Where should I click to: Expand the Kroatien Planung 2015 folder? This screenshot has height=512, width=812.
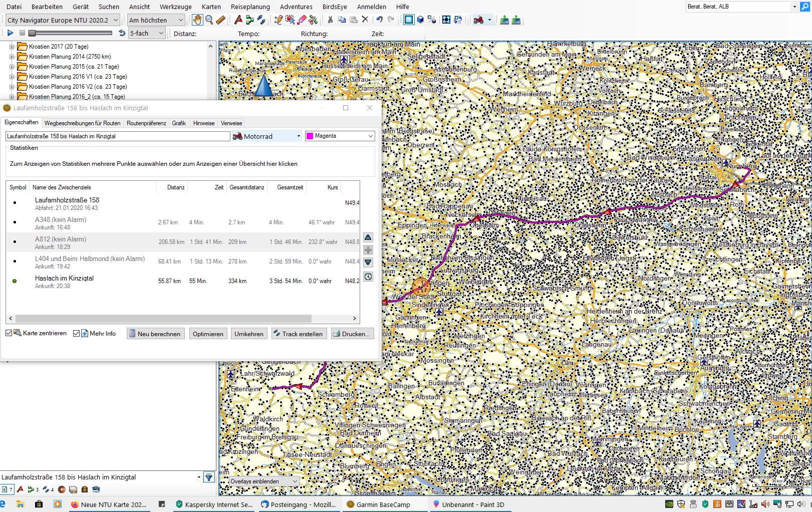12,67
